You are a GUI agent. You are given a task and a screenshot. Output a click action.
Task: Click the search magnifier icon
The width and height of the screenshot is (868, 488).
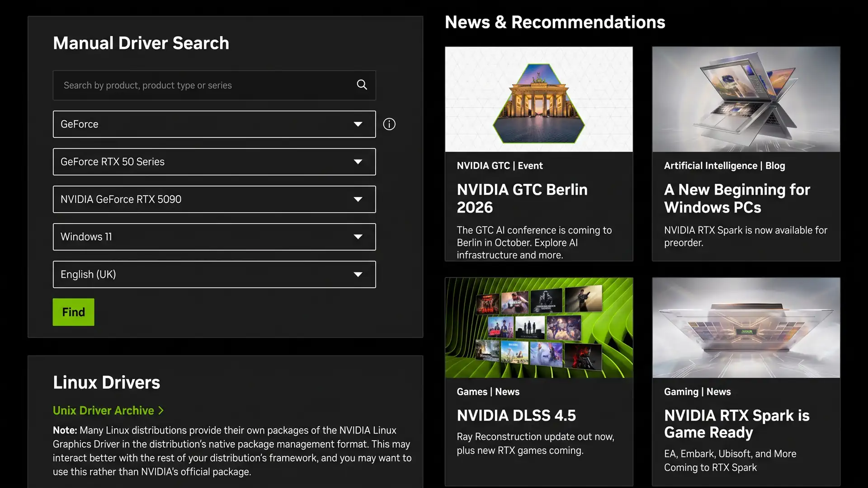[x=362, y=85]
